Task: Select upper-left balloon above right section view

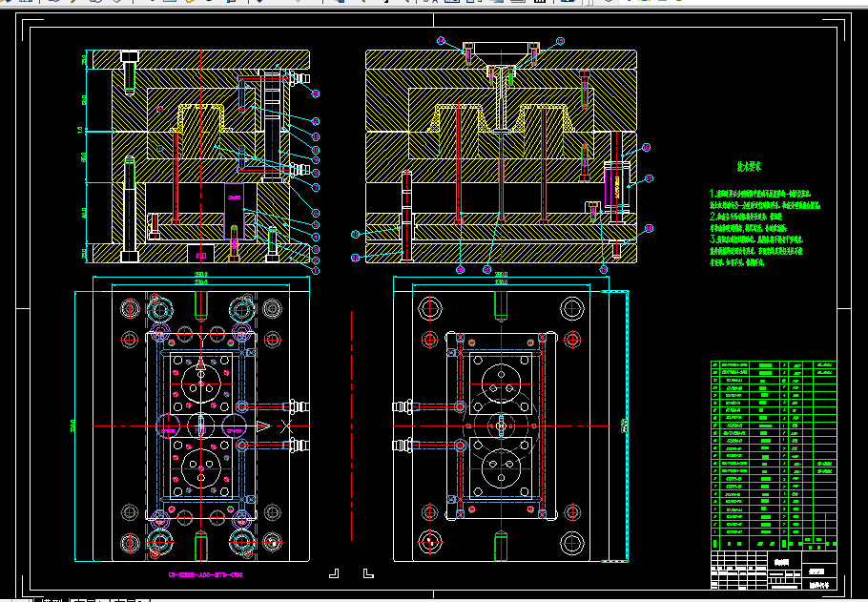Action: [x=441, y=40]
